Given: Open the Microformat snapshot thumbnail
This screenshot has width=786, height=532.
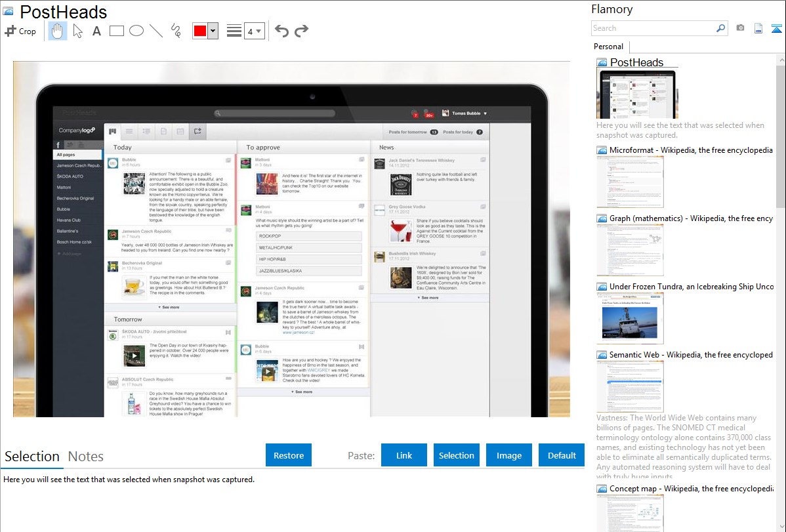Looking at the screenshot, I should point(630,182).
